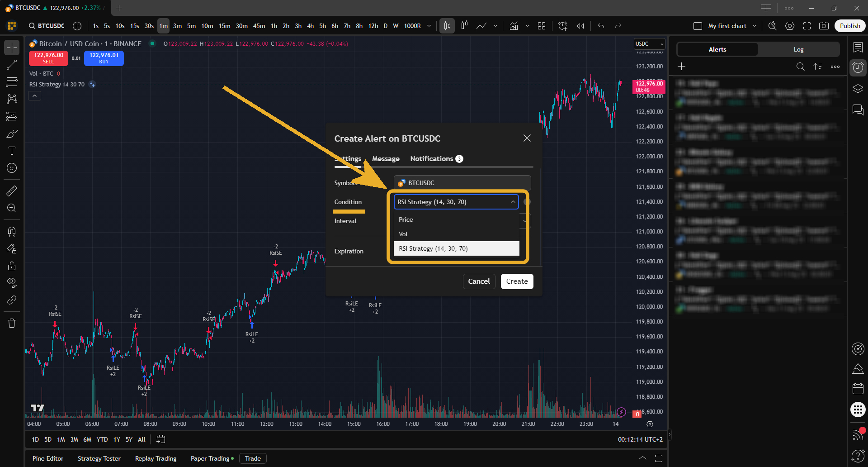Select the text annotation tool
Image resolution: width=868 pixels, height=467 pixels.
pos(12,151)
